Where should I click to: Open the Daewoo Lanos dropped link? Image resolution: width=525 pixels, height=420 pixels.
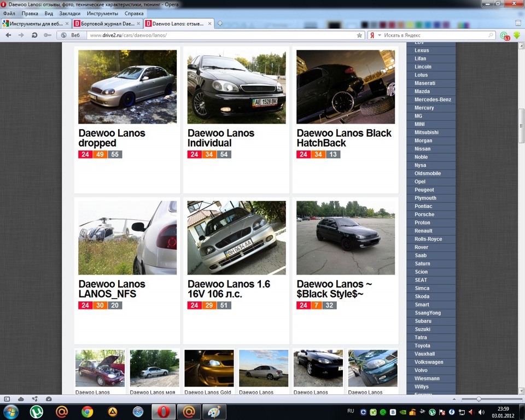[112, 138]
